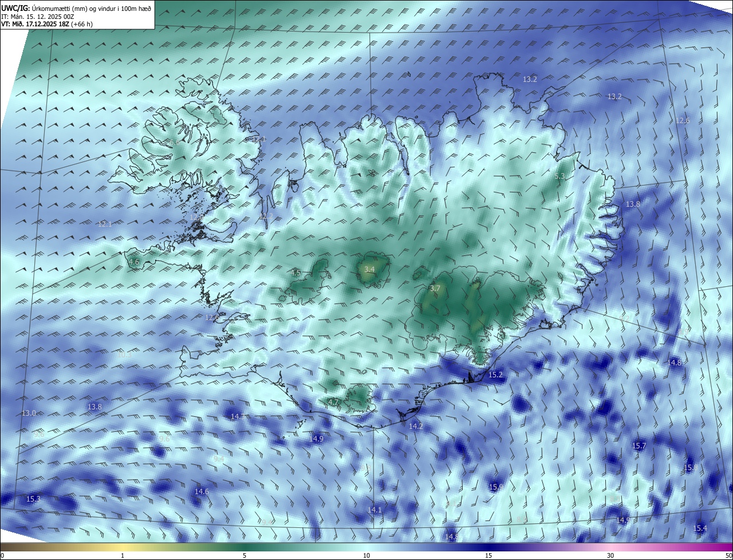The width and height of the screenshot is (733, 560).
Task: Click the colour scale tick label 5
Action: (x=245, y=555)
